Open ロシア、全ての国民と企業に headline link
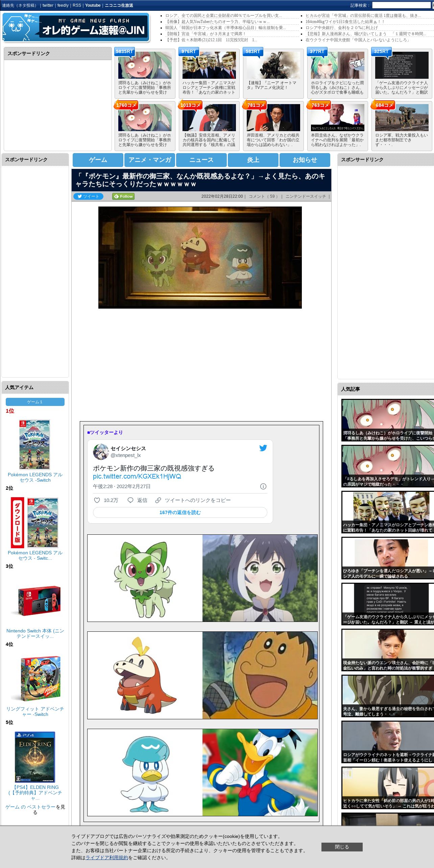The width and height of the screenshot is (434, 868). point(223,16)
